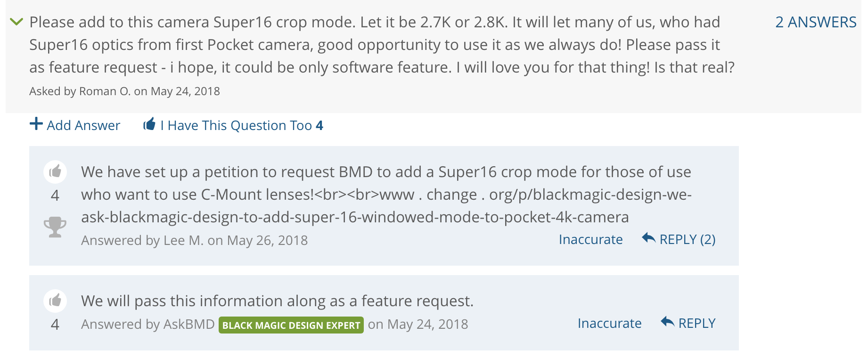Flag AskBMD's answer as Inaccurate

[609, 323]
